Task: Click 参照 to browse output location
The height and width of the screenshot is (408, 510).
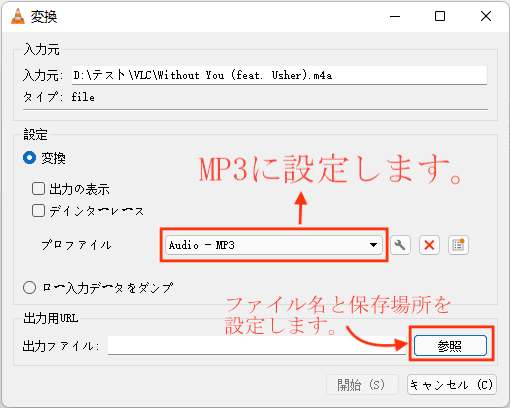Action: click(x=450, y=346)
